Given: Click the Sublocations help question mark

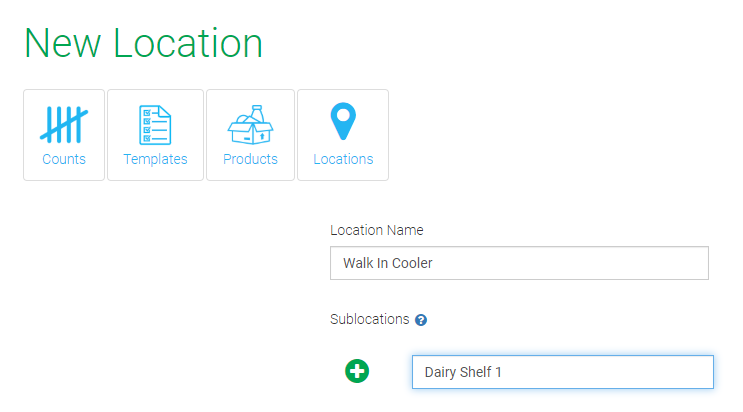Looking at the screenshot, I should pos(421,320).
